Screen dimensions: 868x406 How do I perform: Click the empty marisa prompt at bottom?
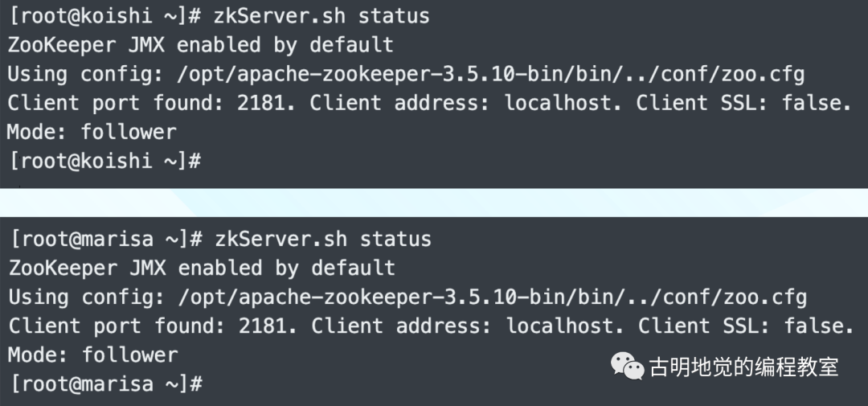click(106, 383)
